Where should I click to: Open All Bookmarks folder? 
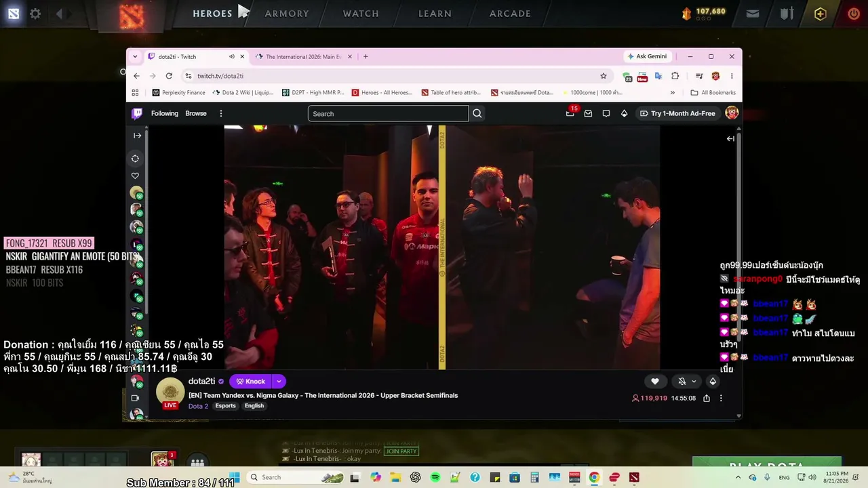click(x=713, y=93)
